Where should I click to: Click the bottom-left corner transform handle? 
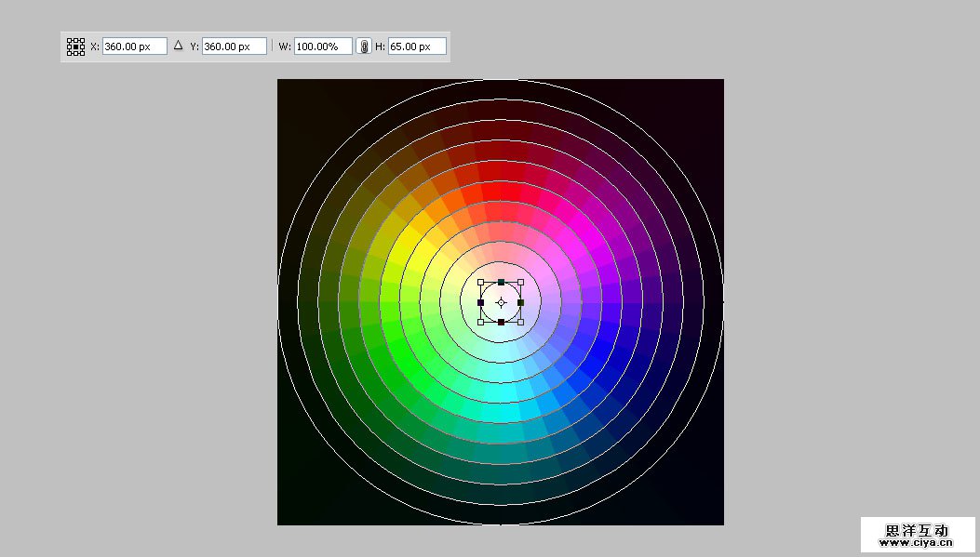tap(481, 323)
